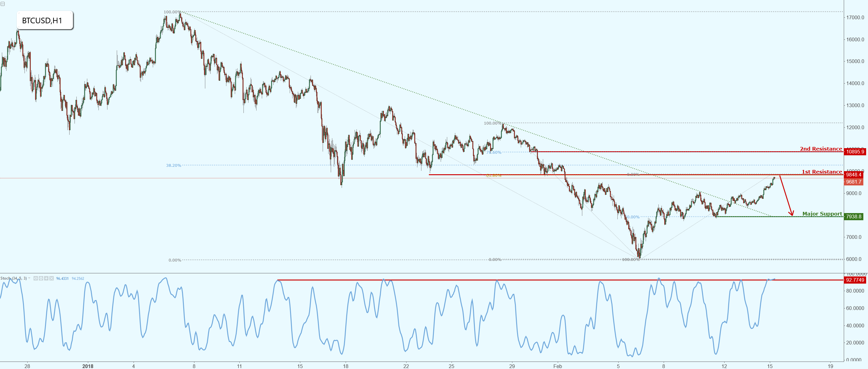Open Stoch indicator settings with the gear icon
This screenshot has width=868, height=369.
pyautogui.click(x=41, y=278)
